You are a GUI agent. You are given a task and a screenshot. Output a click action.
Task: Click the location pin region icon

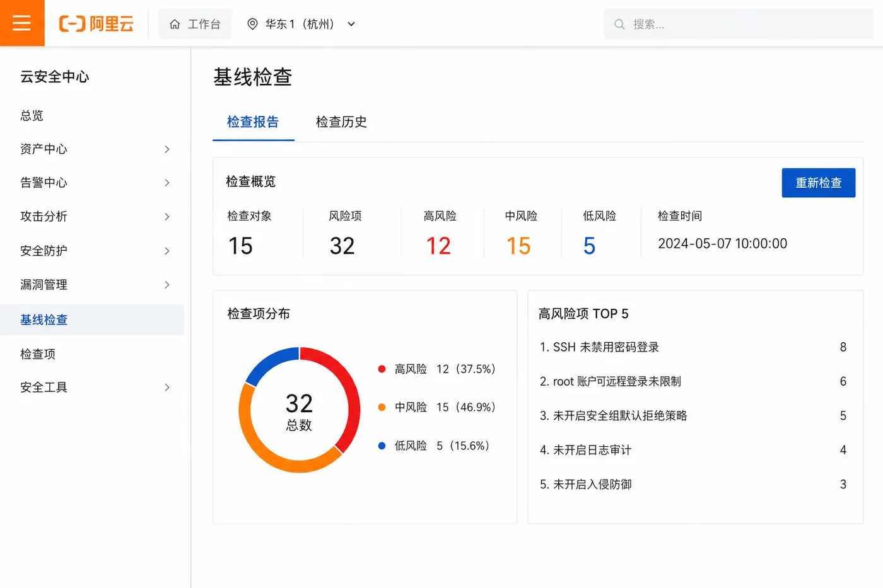click(252, 24)
